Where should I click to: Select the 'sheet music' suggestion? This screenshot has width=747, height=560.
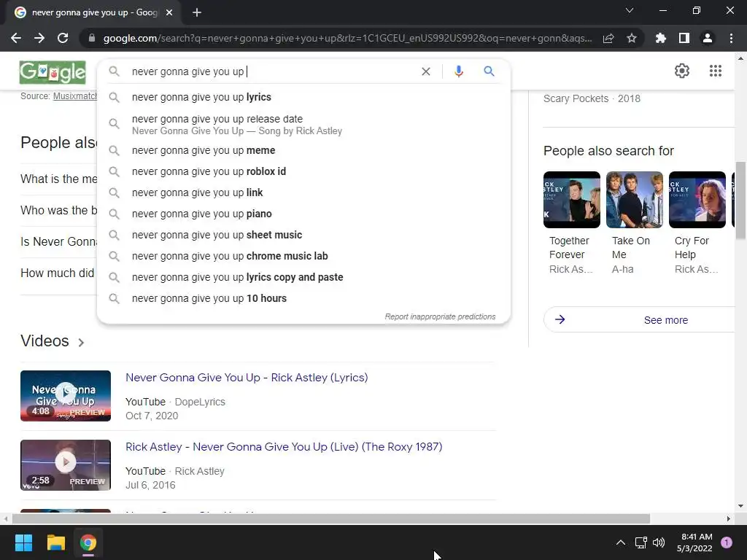coord(303,235)
